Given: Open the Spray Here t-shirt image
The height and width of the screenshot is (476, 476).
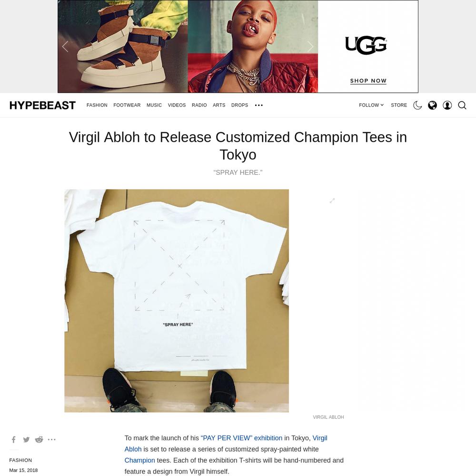Looking at the screenshot, I should [177, 300].
